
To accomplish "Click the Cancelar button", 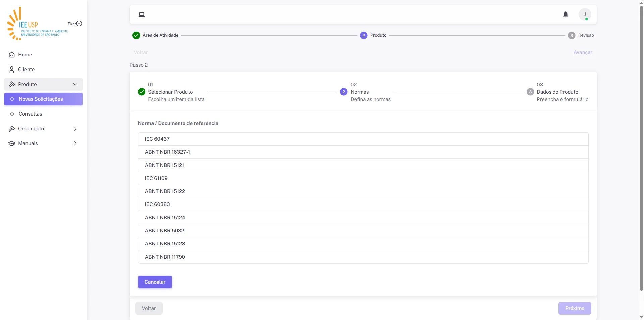I will click(x=155, y=282).
